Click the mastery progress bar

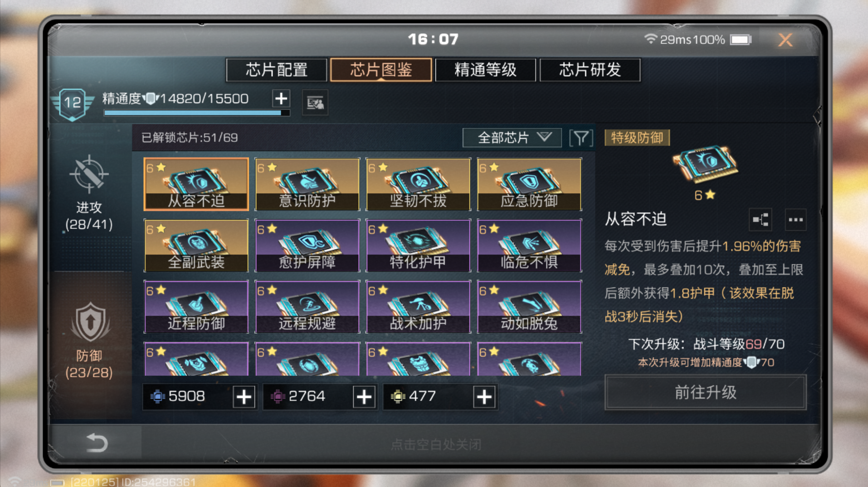(196, 112)
